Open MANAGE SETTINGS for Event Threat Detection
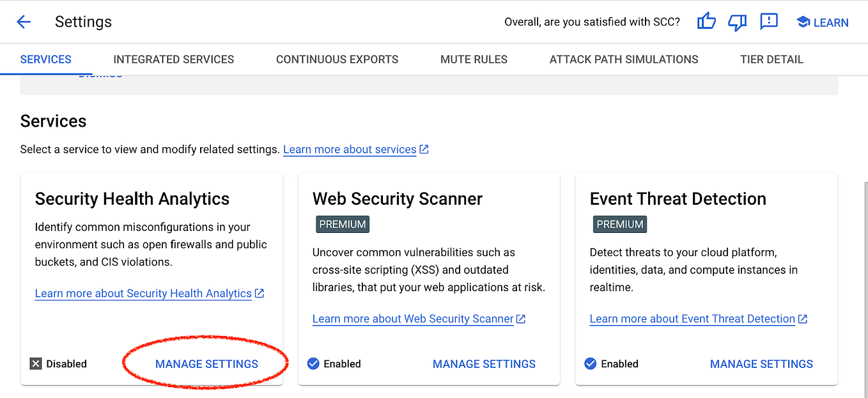 761,363
